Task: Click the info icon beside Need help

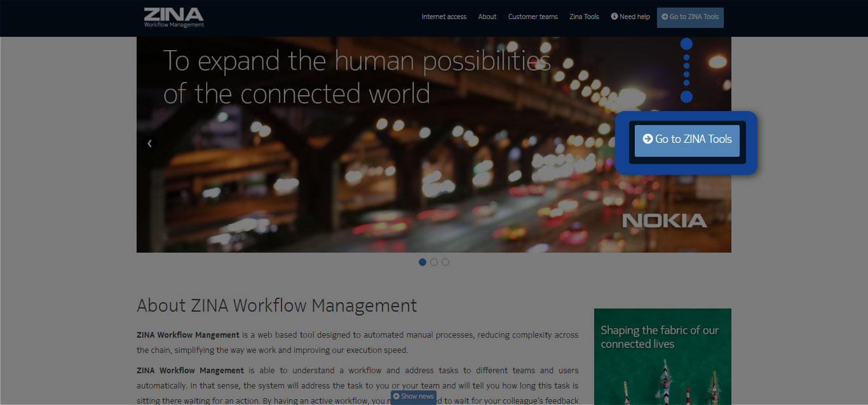Action: point(614,17)
